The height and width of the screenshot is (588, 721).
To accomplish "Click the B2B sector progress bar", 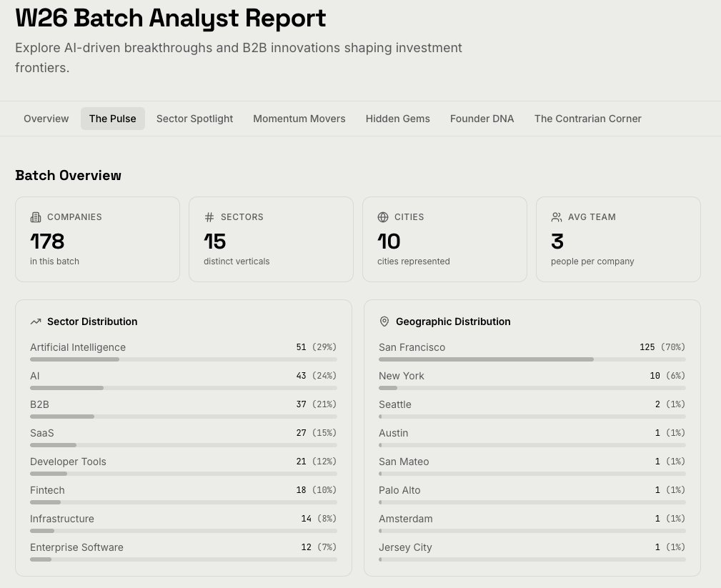I will point(184,417).
